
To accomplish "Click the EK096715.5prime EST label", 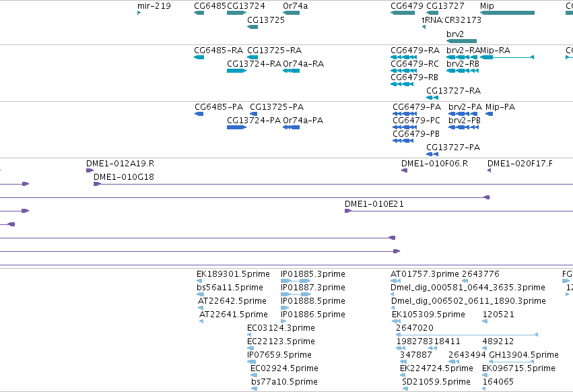I will click(519, 368).
